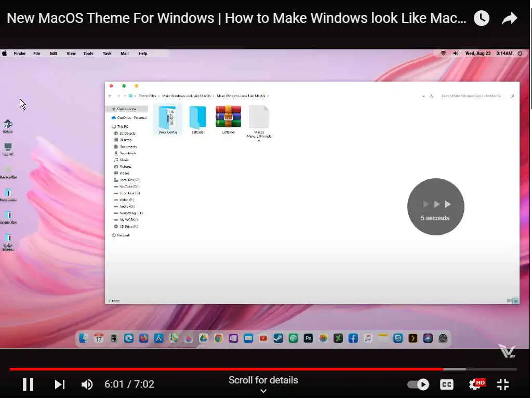This screenshot has height=398, width=532.
Task: Click the Theme Files breadcrumb
Action: tap(147, 96)
